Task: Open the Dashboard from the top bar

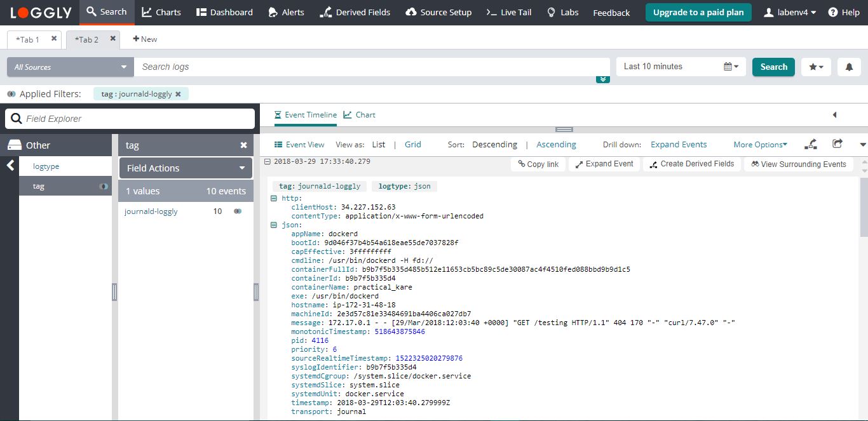Action: click(224, 11)
